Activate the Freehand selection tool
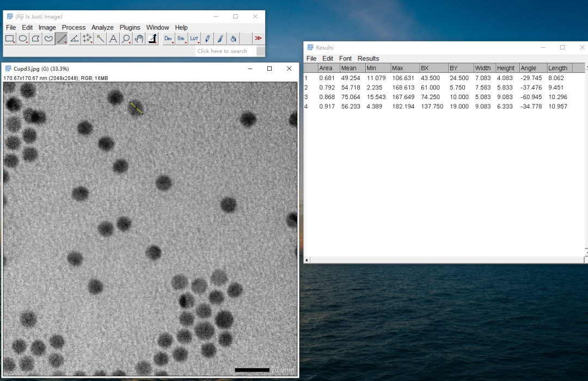 click(48, 39)
